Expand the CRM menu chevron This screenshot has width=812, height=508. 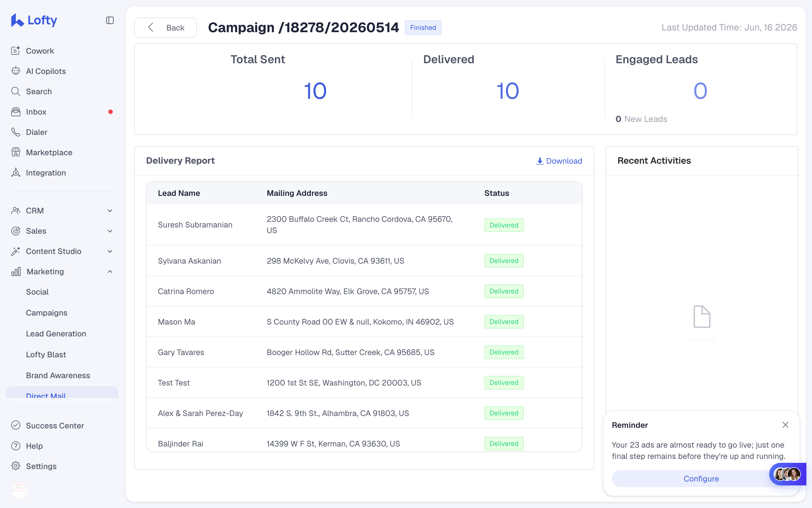110,211
